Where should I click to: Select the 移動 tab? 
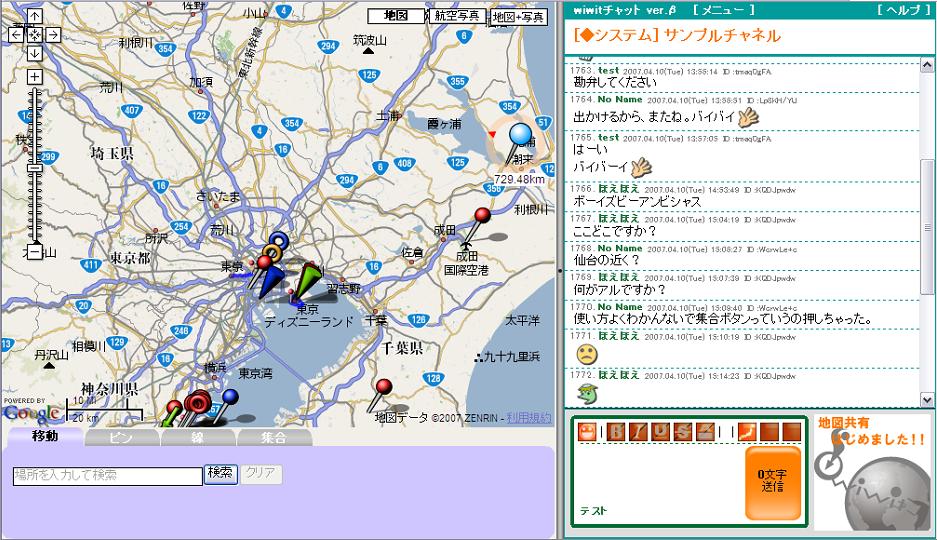[x=45, y=436]
